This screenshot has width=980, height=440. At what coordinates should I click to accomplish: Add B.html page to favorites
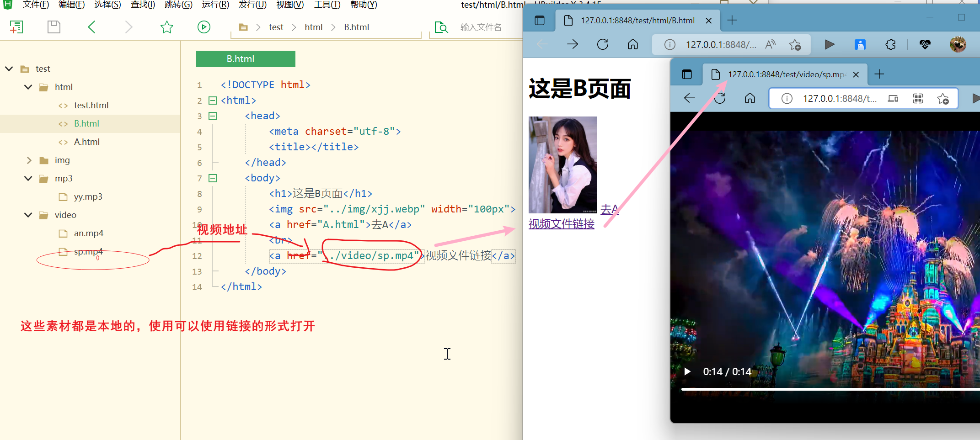(x=795, y=45)
